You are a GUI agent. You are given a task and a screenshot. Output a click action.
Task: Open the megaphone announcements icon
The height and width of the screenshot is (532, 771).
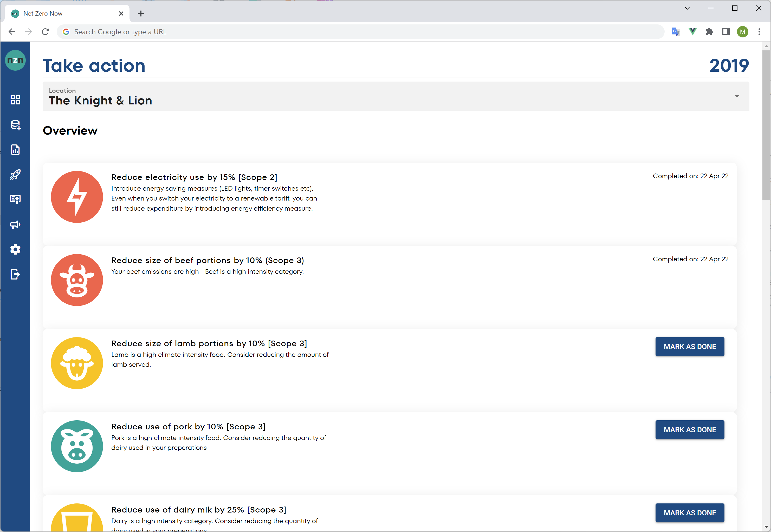pyautogui.click(x=15, y=225)
